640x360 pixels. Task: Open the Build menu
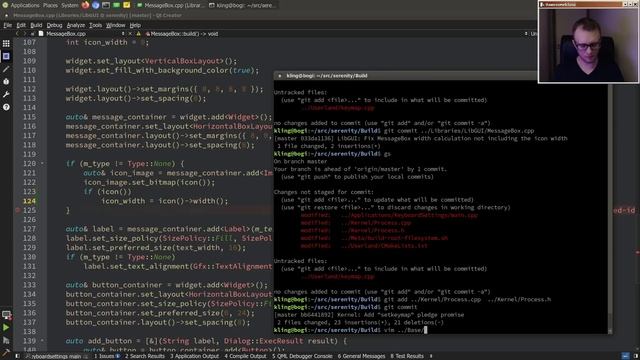36,25
